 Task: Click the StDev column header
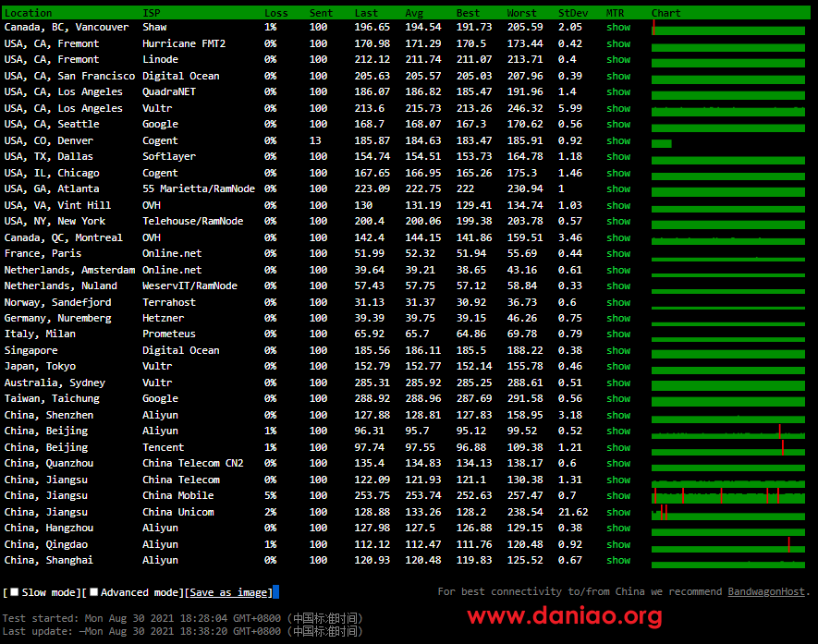573,13
